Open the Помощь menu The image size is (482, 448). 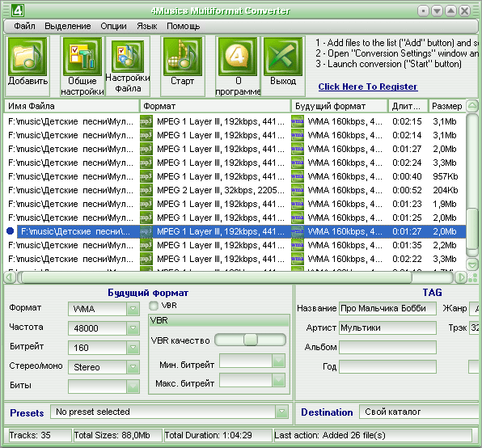point(184,26)
